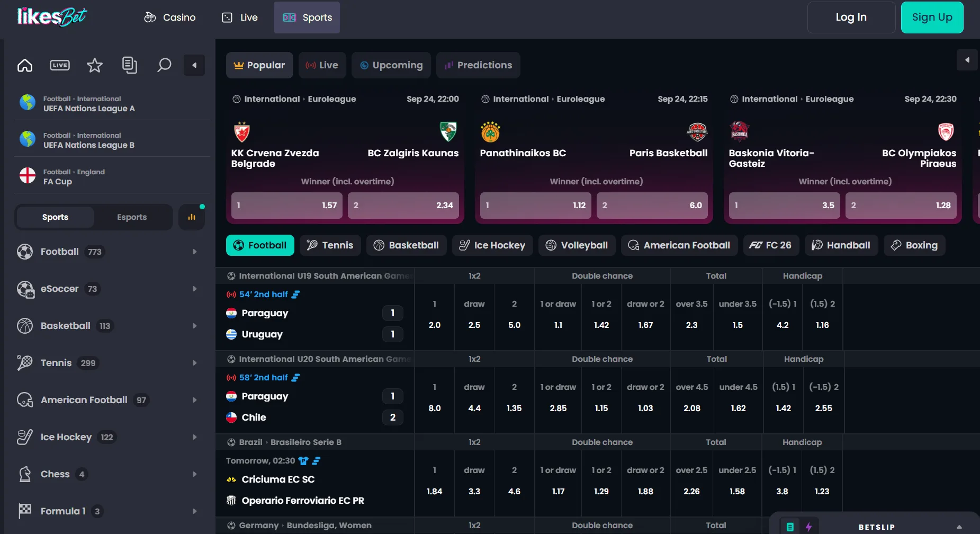Click the jersey icon on Criciuma match

[303, 461]
